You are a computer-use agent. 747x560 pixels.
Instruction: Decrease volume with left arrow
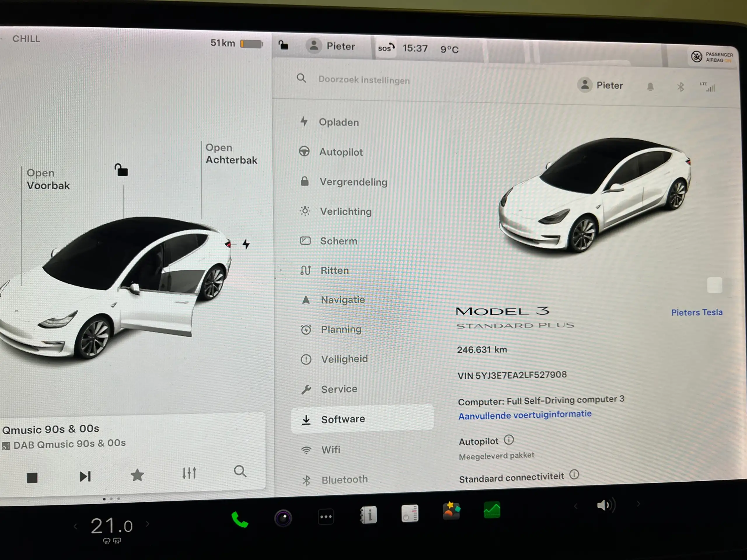(576, 506)
